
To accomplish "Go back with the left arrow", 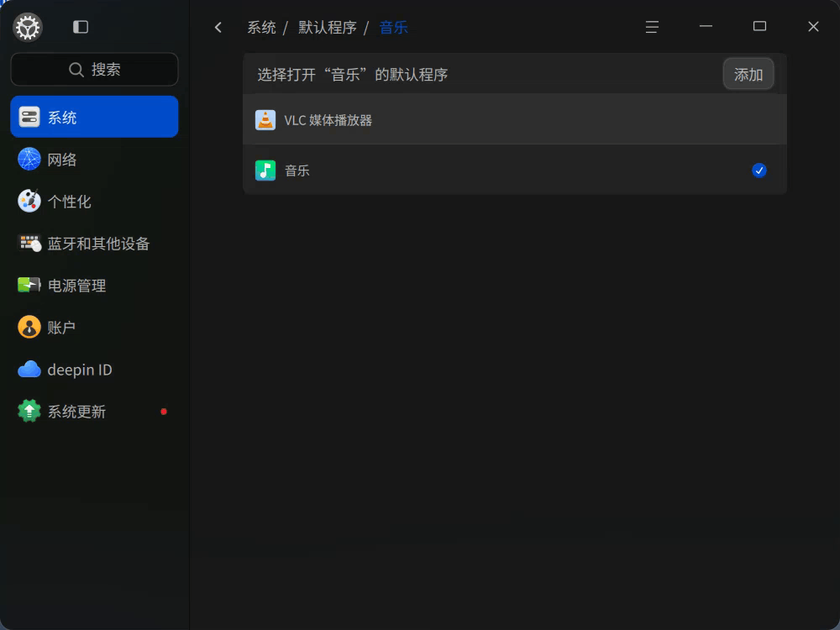I will [218, 28].
